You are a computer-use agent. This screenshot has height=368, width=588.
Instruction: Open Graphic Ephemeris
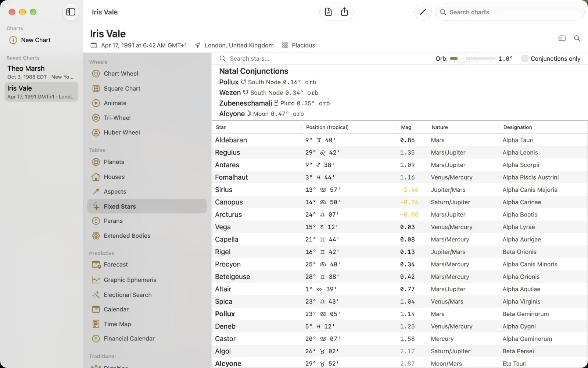147,280
